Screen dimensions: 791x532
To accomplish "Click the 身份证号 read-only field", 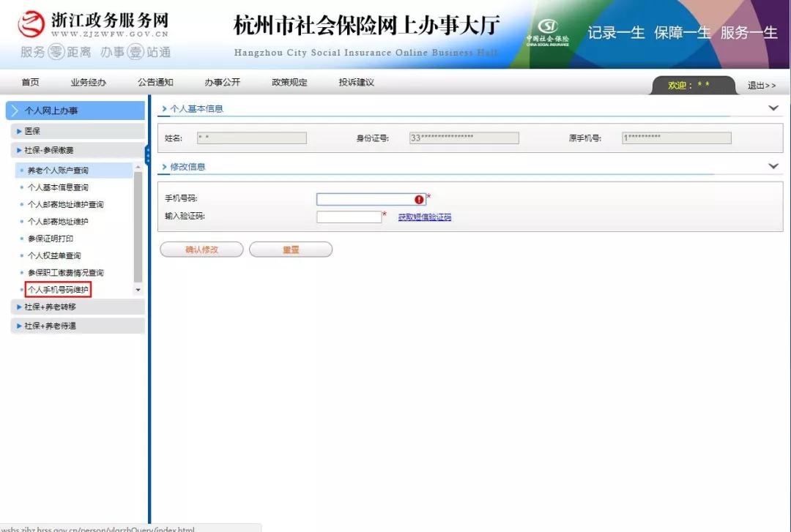I will (x=464, y=138).
